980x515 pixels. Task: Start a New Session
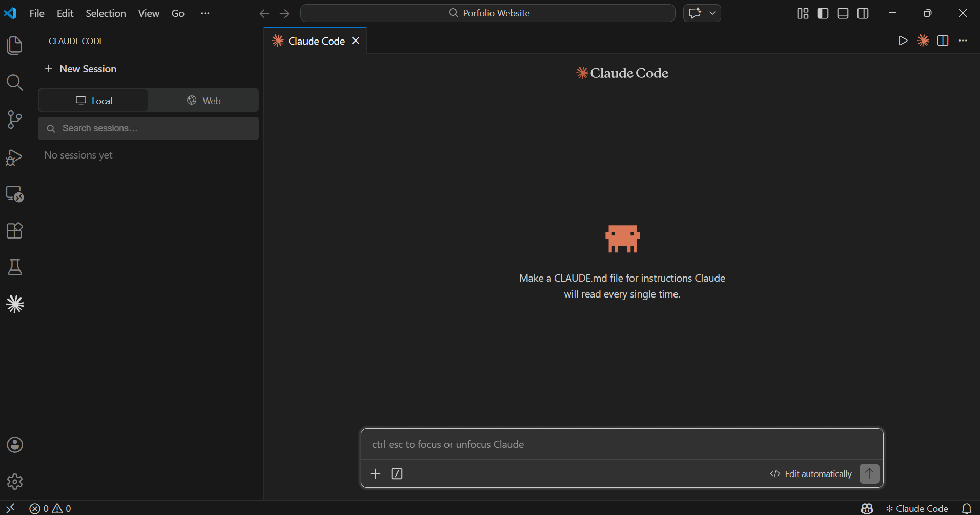pos(81,69)
